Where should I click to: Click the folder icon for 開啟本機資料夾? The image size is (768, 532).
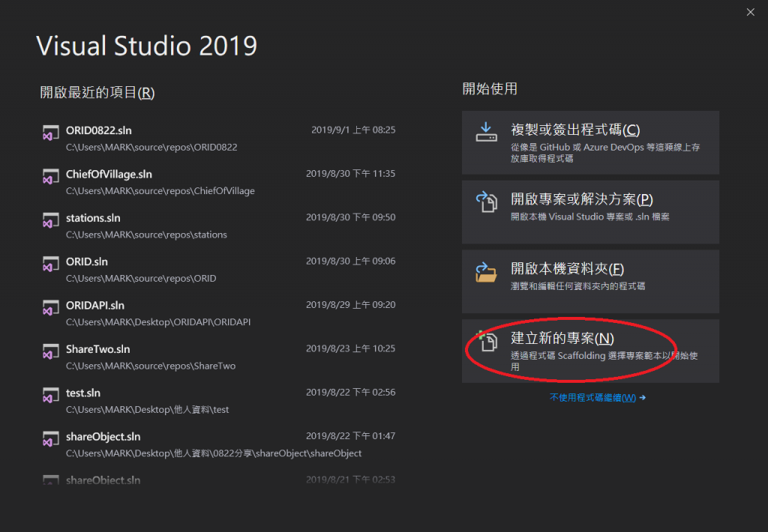tap(486, 272)
